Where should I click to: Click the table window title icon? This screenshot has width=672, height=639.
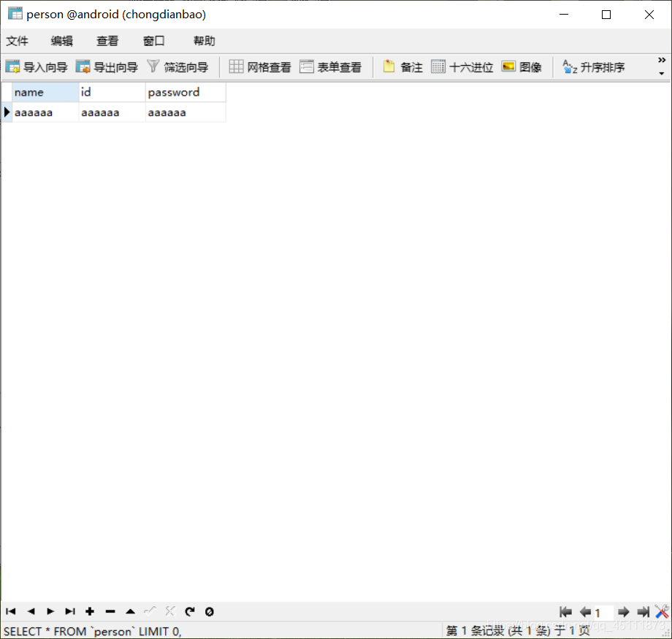click(15, 14)
